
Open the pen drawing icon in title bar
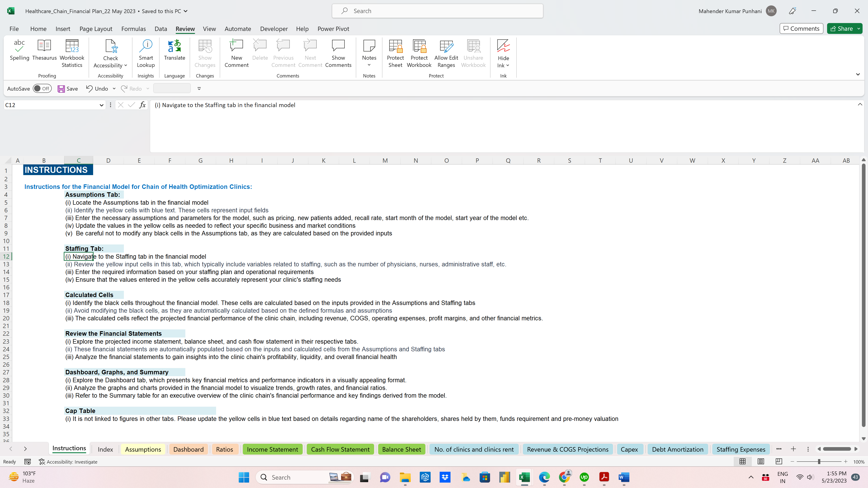pos(793,11)
